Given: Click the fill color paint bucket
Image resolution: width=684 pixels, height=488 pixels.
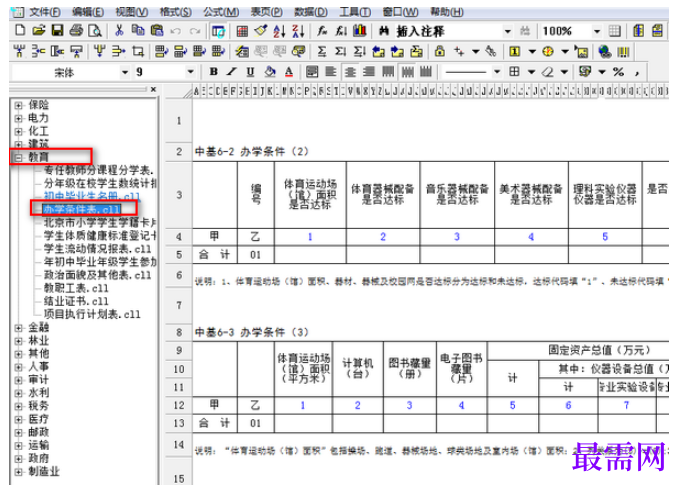Looking at the screenshot, I should (x=270, y=72).
